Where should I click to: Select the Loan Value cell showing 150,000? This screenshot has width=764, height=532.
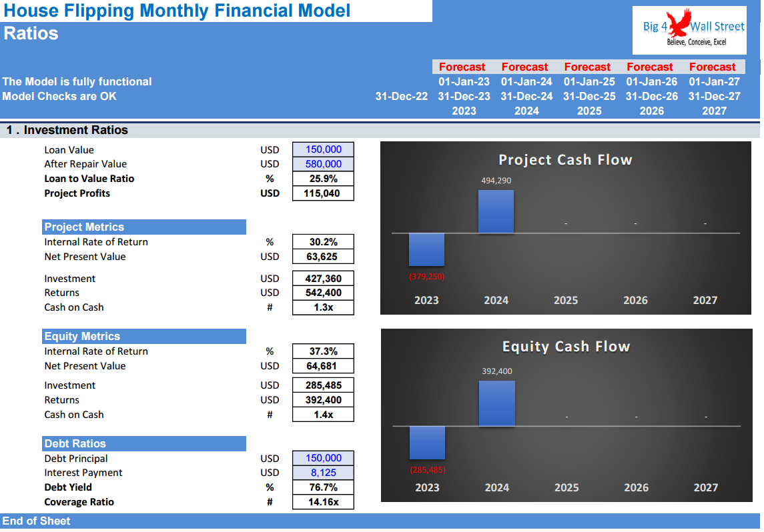(x=323, y=149)
